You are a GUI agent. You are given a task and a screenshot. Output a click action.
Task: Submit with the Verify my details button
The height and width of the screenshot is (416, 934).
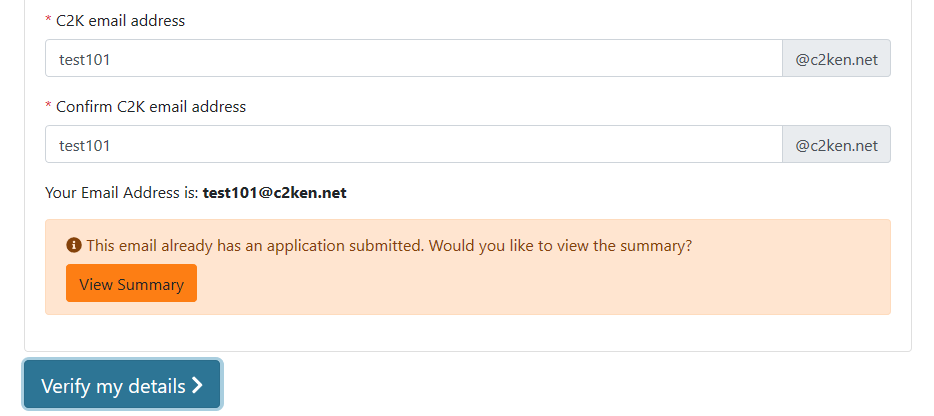point(122,385)
